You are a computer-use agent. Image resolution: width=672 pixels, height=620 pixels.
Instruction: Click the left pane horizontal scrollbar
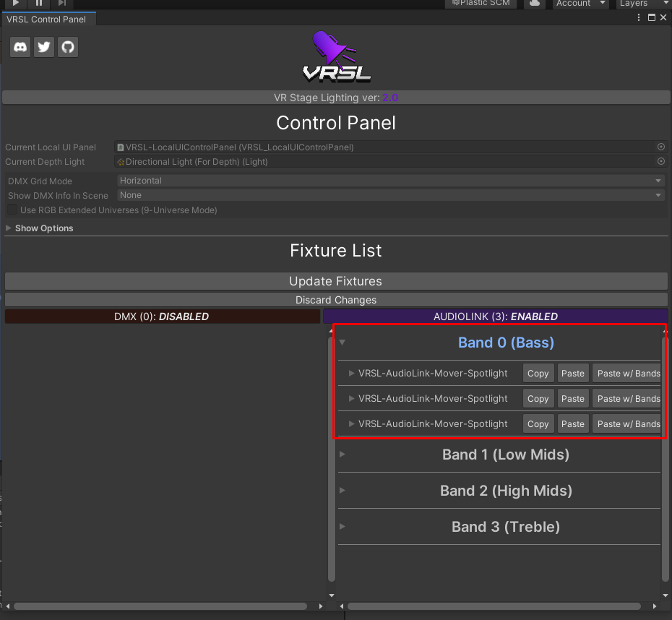pyautogui.click(x=160, y=606)
